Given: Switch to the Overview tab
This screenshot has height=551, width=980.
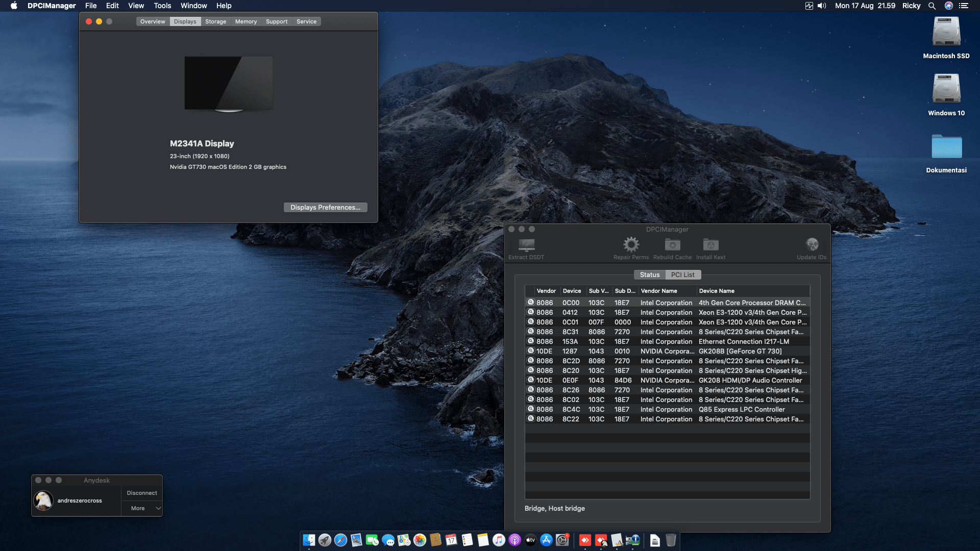Looking at the screenshot, I should click(153, 21).
